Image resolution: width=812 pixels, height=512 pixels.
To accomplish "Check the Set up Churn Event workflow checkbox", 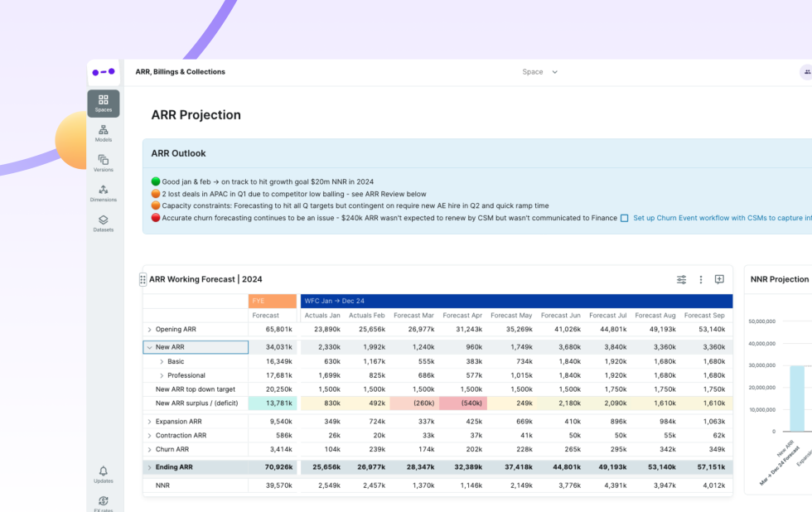I will pyautogui.click(x=624, y=218).
